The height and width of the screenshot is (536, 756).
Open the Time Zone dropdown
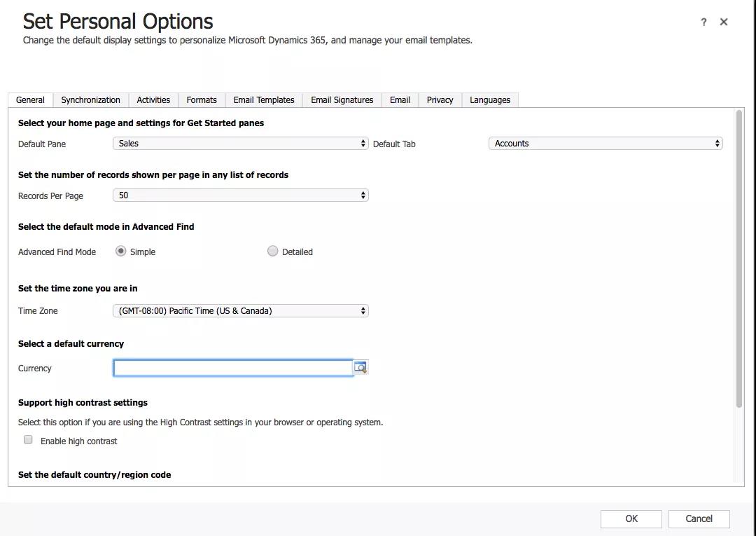(240, 310)
